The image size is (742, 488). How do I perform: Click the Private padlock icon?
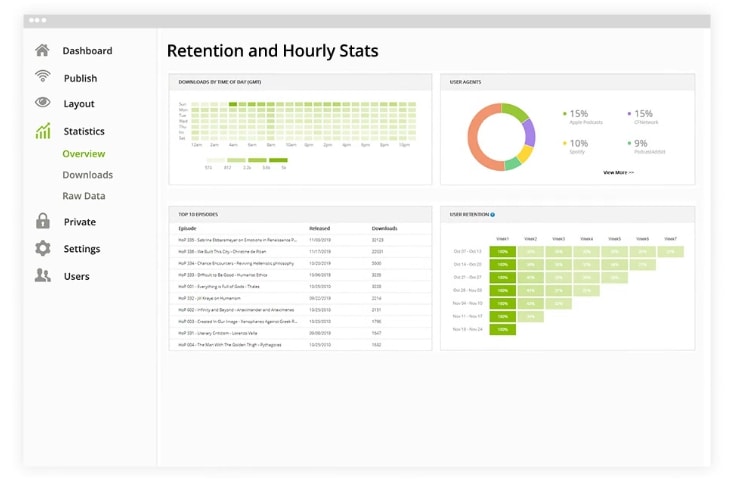(43, 221)
